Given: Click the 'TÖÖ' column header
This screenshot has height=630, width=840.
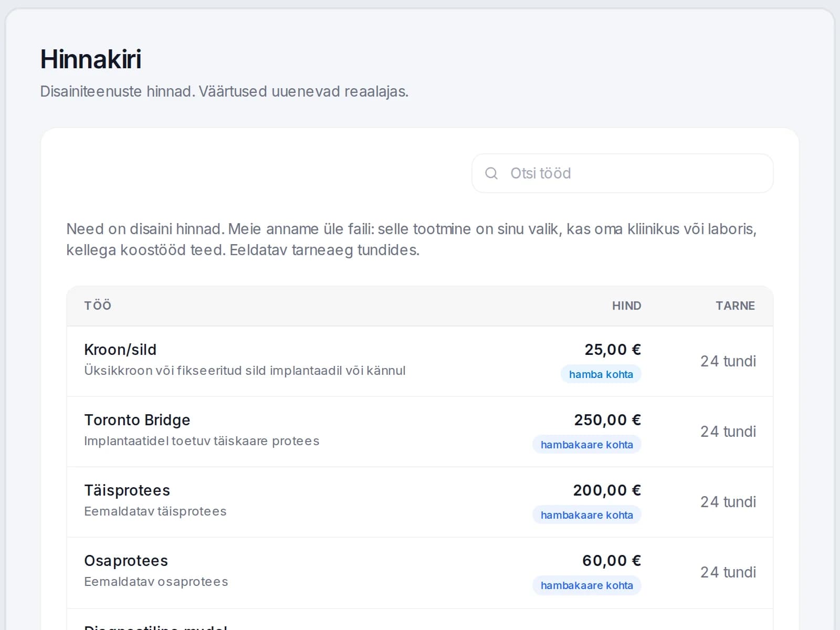Looking at the screenshot, I should [x=98, y=306].
